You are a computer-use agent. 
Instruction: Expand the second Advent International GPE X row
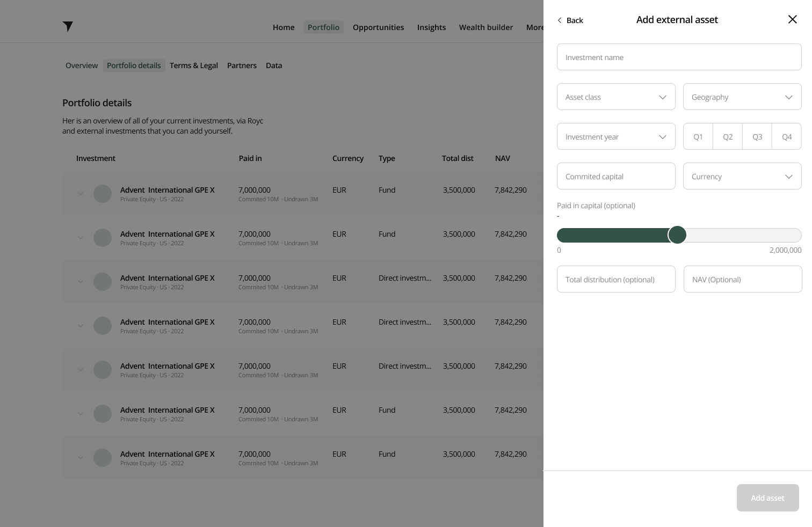[x=81, y=238]
